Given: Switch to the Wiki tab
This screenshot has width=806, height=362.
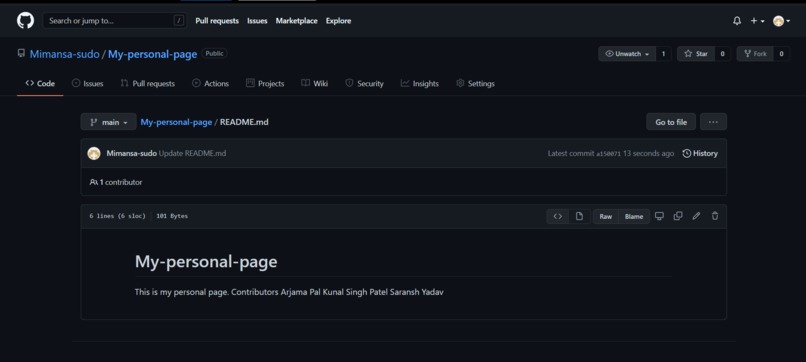Looking at the screenshot, I should [314, 83].
